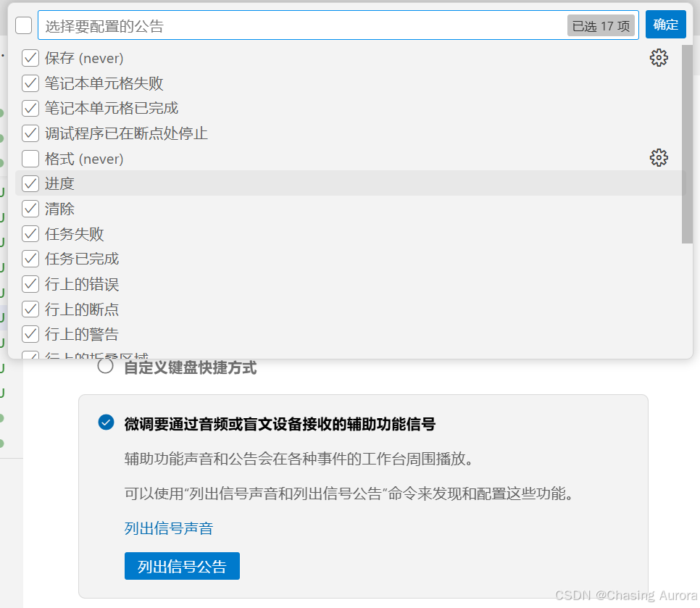Uncheck the 保存 (never) item

click(x=30, y=57)
